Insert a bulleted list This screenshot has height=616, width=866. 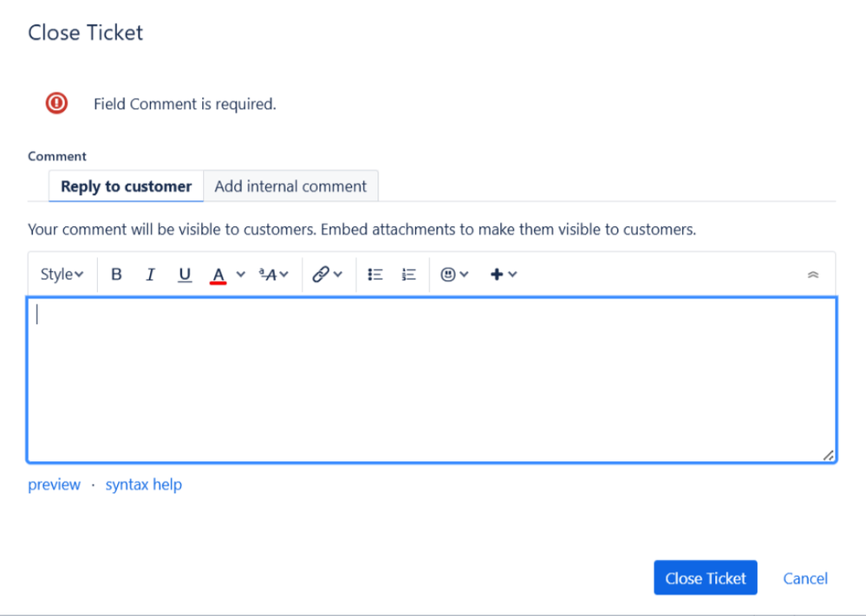[375, 275]
